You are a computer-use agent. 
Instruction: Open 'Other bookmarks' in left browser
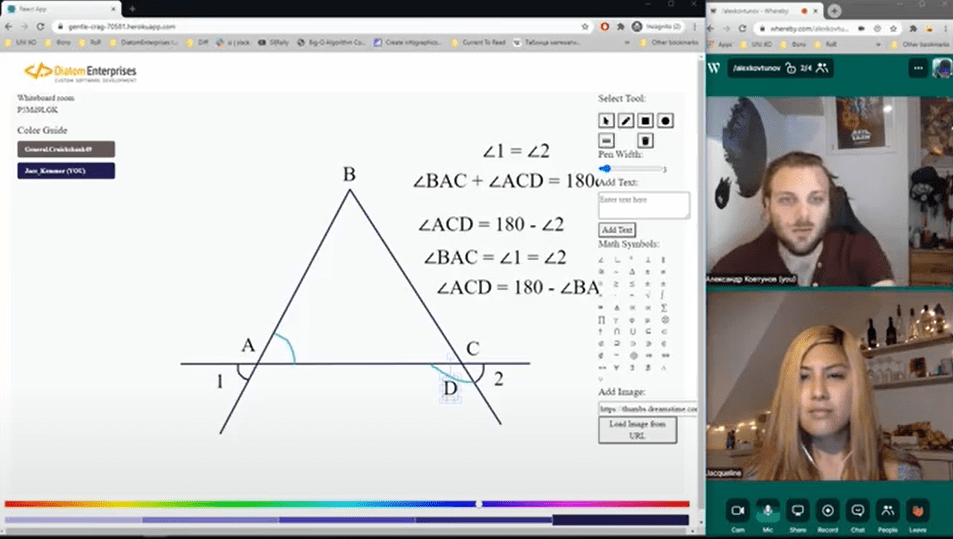pos(669,43)
